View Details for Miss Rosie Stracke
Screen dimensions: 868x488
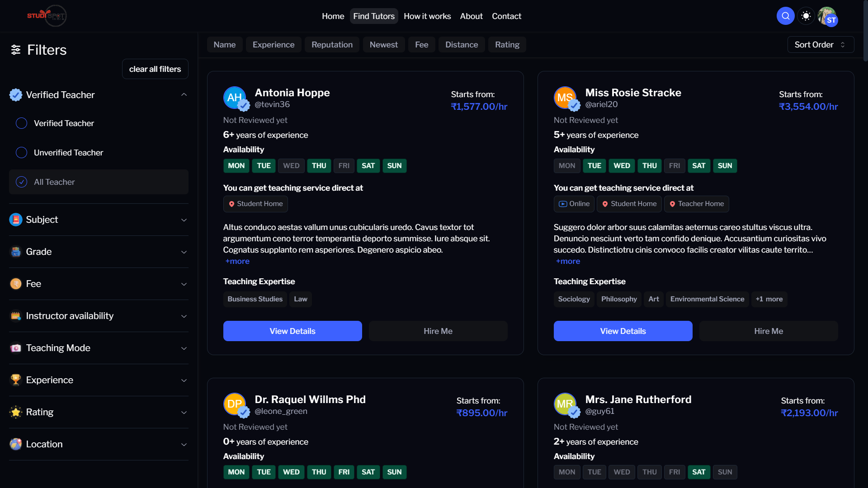tap(623, 331)
